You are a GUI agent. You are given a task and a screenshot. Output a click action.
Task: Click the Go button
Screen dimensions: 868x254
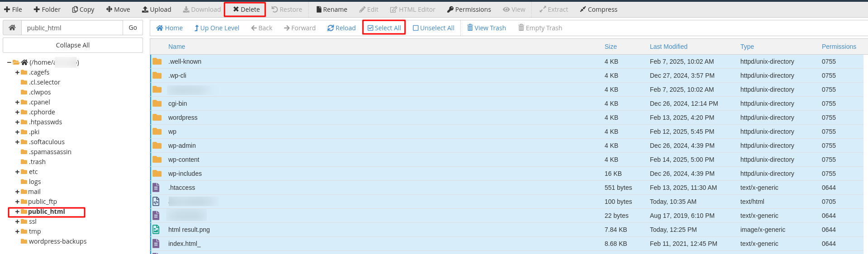133,28
